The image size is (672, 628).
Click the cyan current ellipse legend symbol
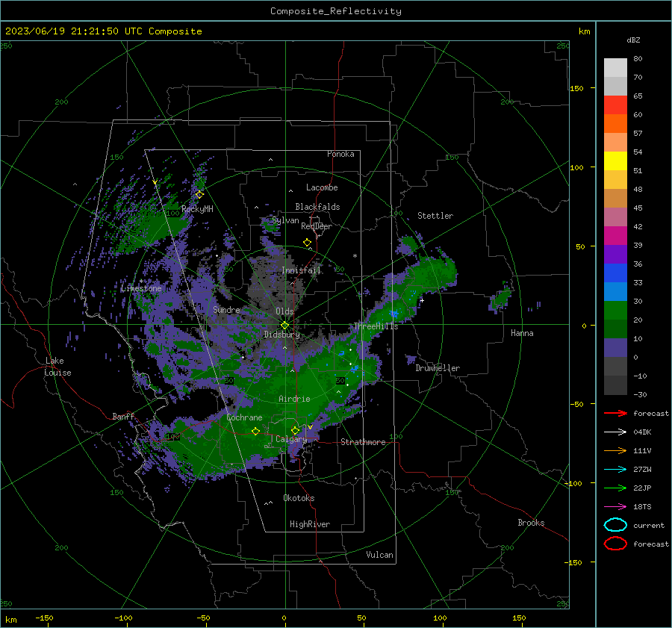[615, 525]
